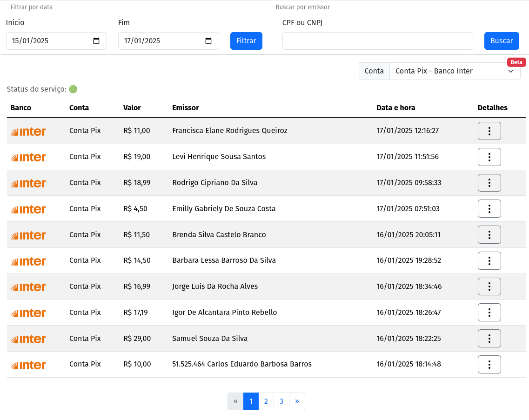Select emissor name Samuel Souza Da Silva
This screenshot has height=420, width=529.
pos(210,338)
